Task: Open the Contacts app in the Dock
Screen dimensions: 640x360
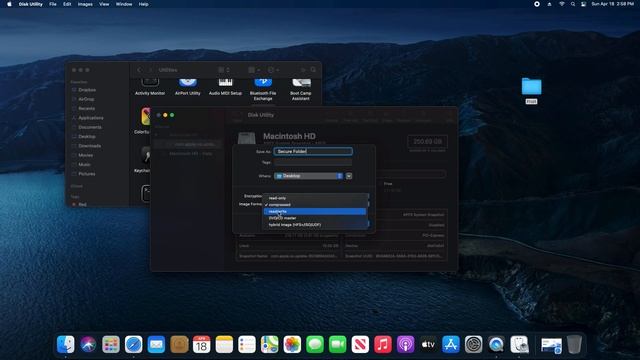Action: [179, 345]
